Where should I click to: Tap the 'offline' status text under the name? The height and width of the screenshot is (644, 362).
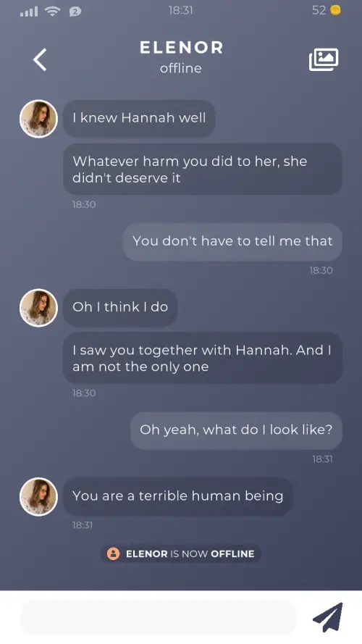pos(181,68)
